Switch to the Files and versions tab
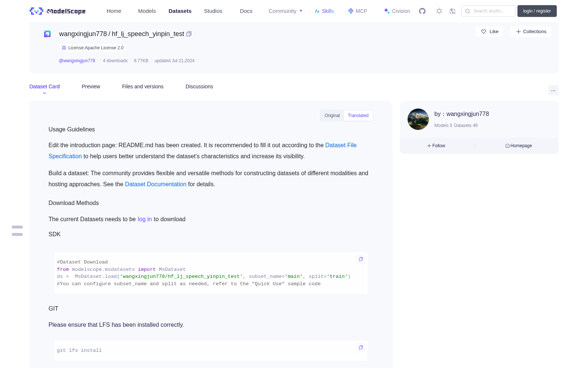 143,86
